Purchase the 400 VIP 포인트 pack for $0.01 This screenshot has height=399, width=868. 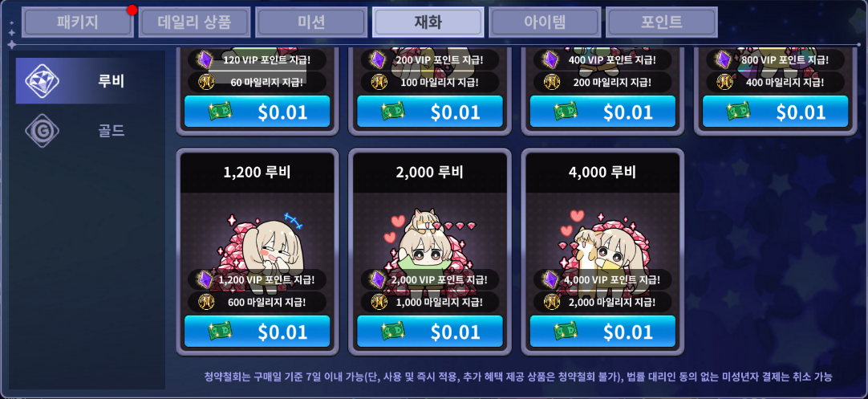(x=602, y=112)
